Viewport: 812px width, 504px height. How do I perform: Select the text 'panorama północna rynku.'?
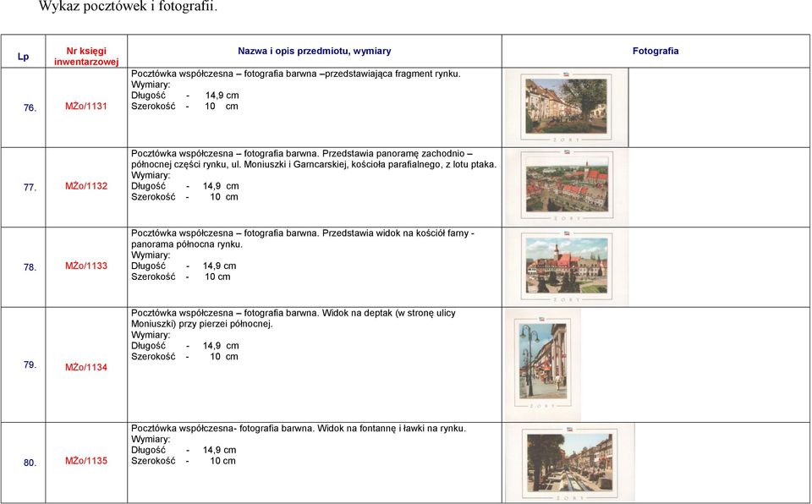click(x=187, y=244)
